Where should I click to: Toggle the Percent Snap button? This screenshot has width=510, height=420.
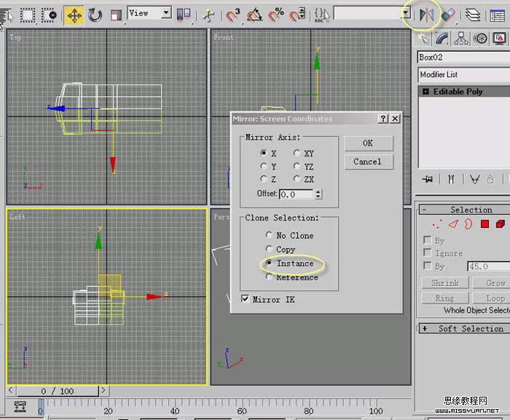click(x=276, y=15)
